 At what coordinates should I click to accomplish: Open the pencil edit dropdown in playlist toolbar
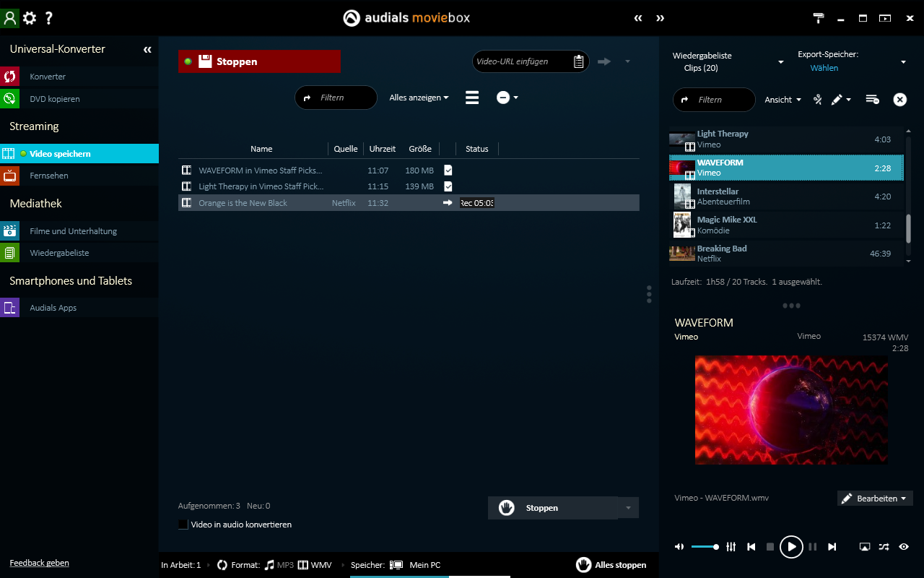coord(841,100)
